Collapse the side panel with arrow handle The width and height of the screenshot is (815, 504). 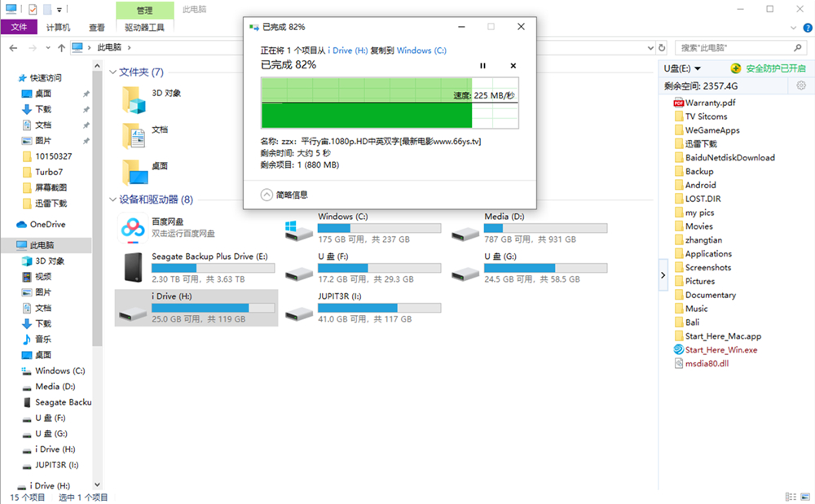[x=663, y=275]
